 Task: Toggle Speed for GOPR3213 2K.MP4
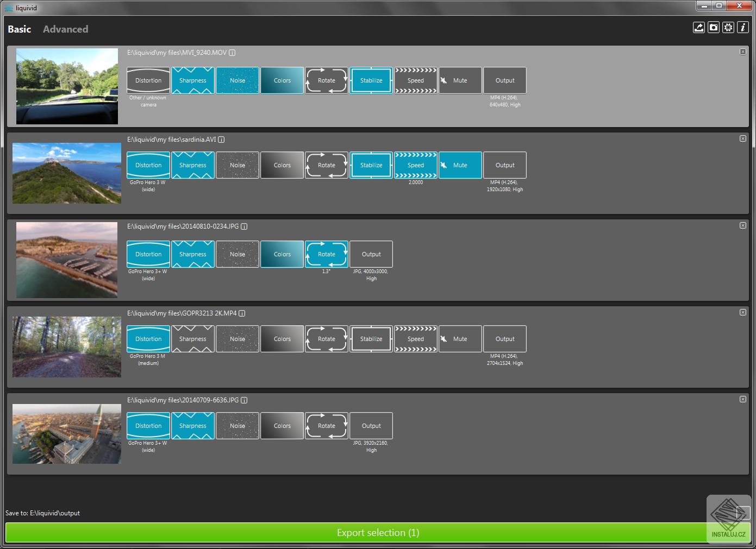click(x=416, y=339)
